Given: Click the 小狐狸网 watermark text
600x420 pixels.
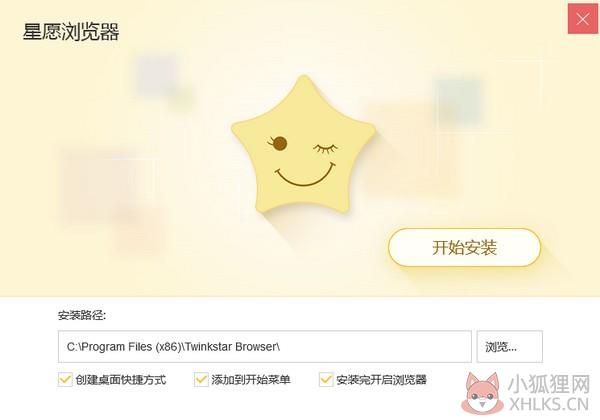Looking at the screenshot, I should pos(549,384).
